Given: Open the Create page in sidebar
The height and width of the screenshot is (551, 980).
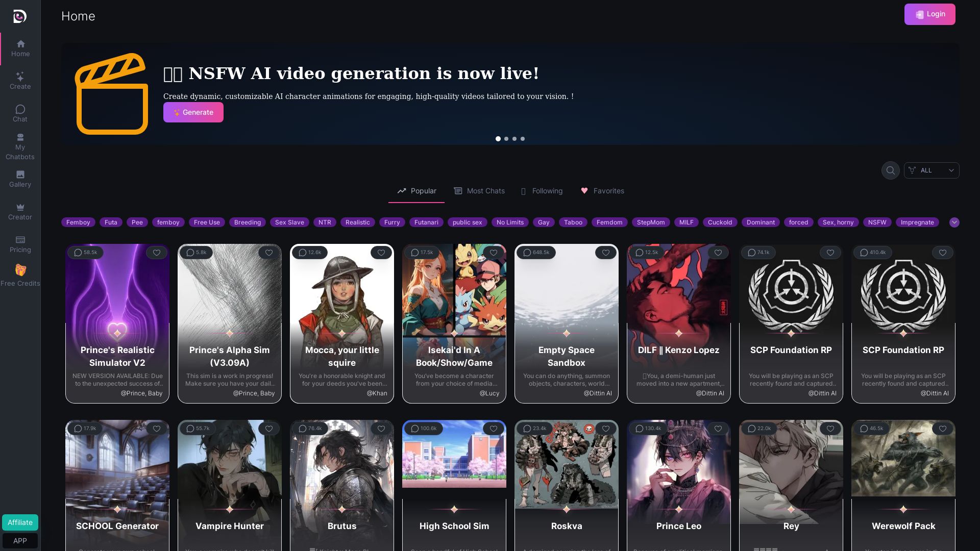Looking at the screenshot, I should point(20,81).
